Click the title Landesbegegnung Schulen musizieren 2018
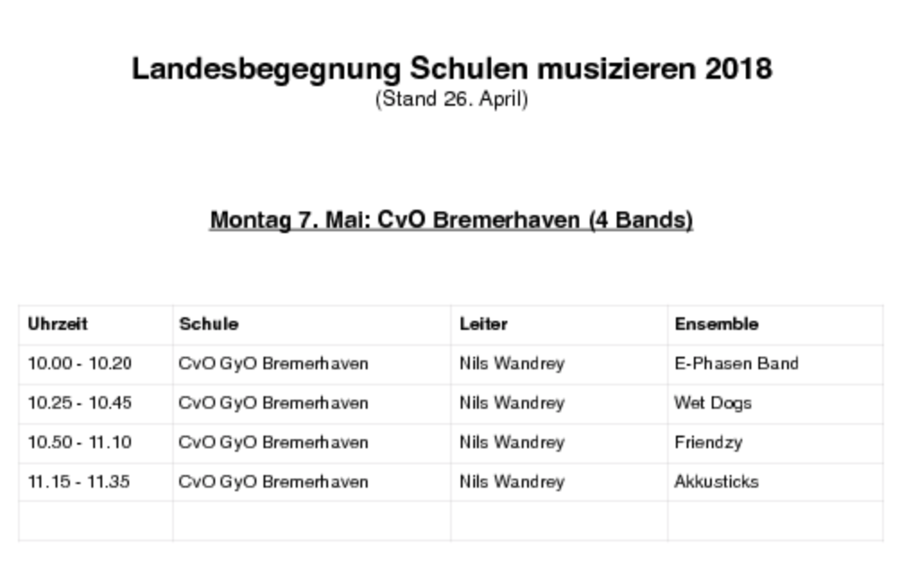This screenshot has width=909, height=588. tap(452, 69)
